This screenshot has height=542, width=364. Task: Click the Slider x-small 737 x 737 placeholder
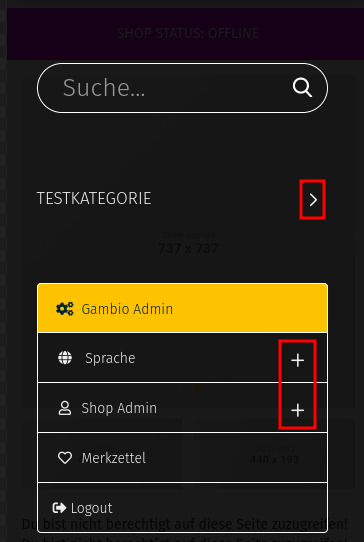tap(188, 243)
